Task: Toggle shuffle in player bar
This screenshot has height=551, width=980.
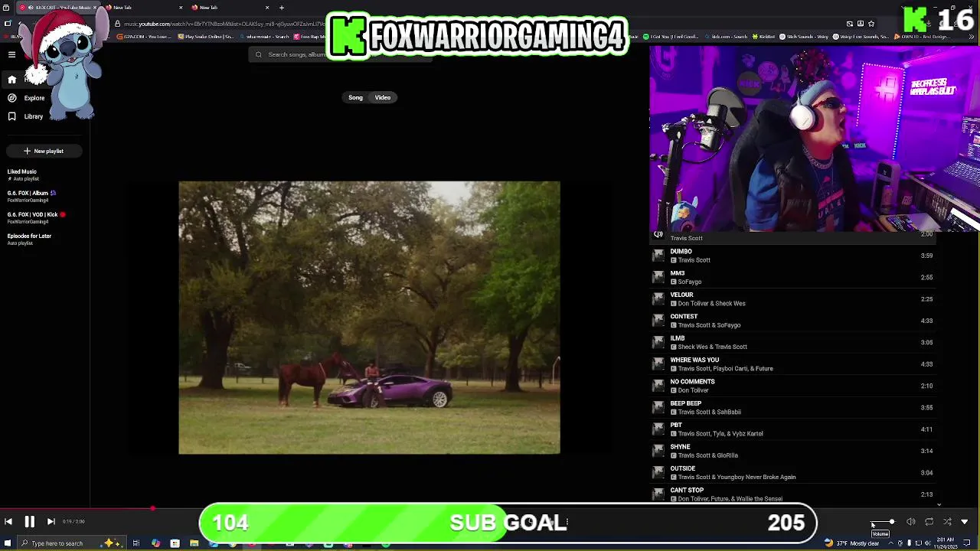Action: pos(947,522)
